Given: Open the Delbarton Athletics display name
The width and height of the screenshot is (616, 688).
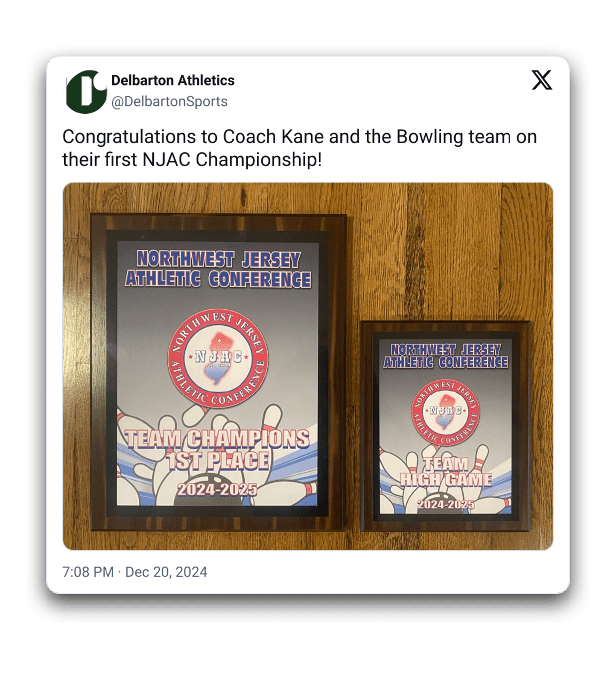Looking at the screenshot, I should click(173, 80).
